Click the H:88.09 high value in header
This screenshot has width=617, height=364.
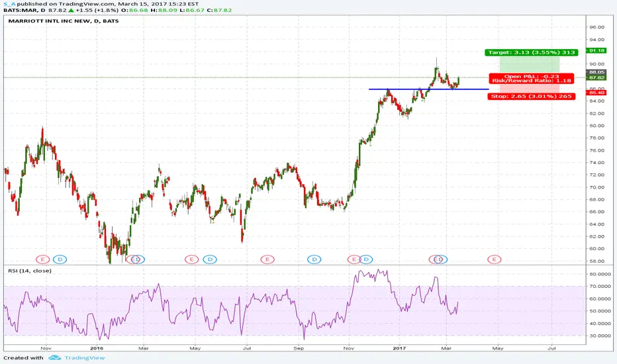[164, 10]
